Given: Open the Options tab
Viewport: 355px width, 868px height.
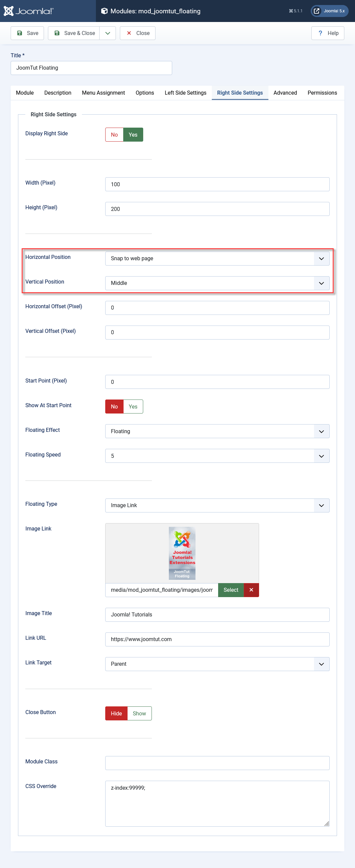Looking at the screenshot, I should [145, 93].
